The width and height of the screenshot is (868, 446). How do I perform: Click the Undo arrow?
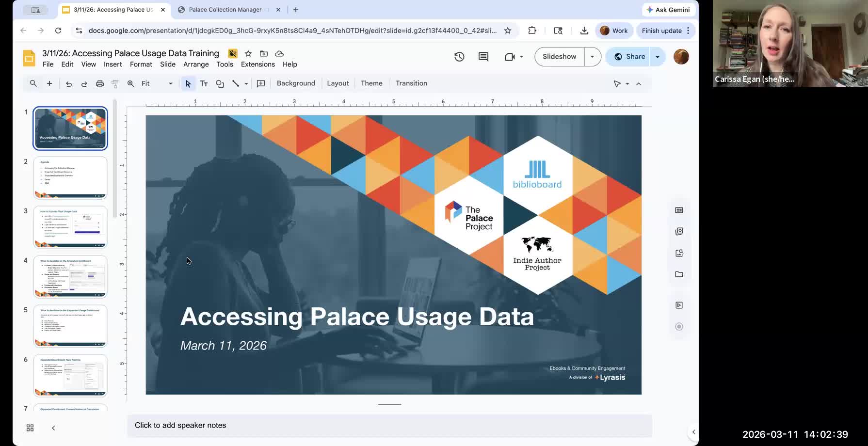pos(68,83)
